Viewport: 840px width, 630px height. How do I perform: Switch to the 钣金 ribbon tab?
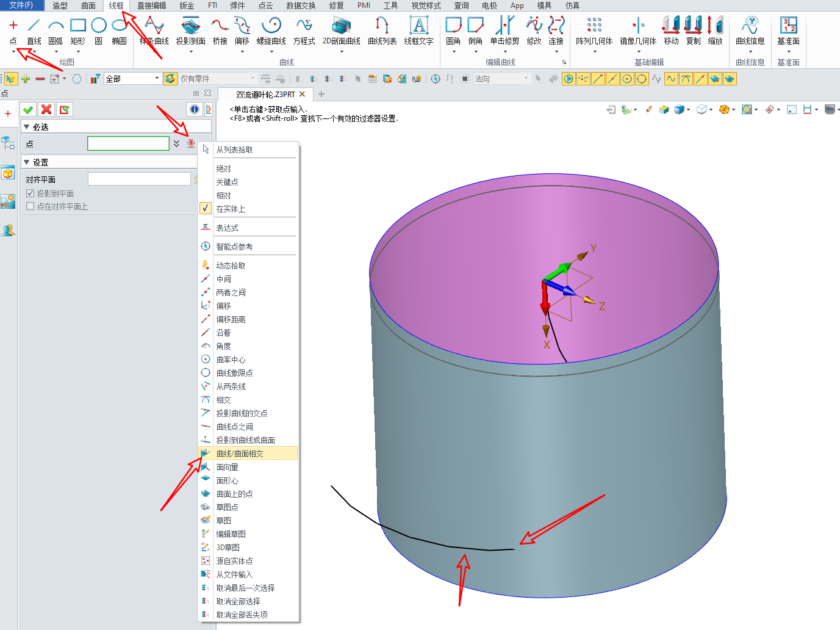click(x=187, y=5)
